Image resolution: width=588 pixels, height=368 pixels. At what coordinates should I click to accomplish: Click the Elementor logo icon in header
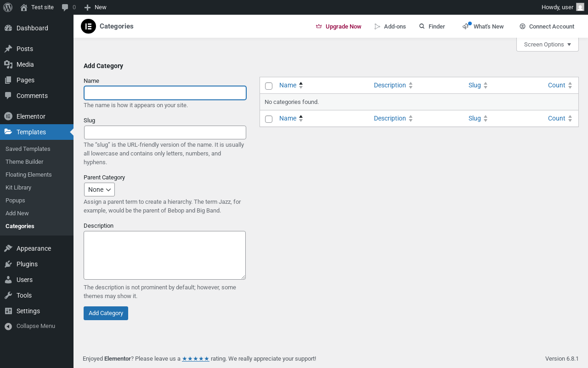click(x=88, y=26)
